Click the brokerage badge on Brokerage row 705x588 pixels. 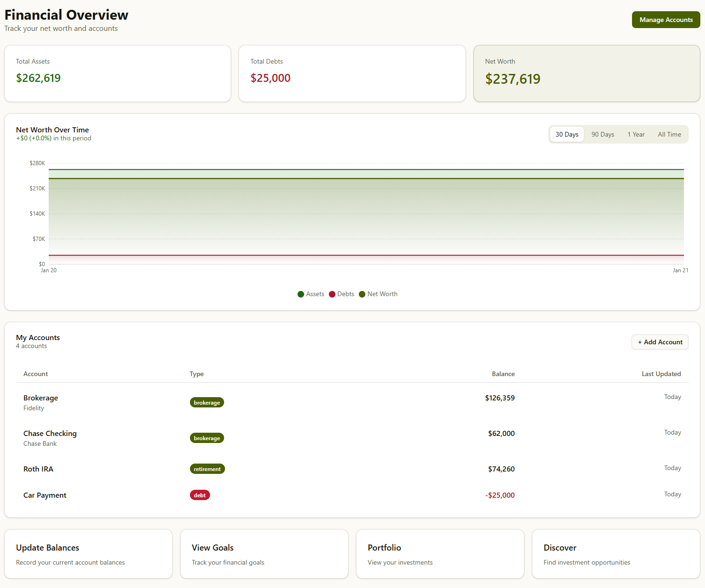(207, 402)
